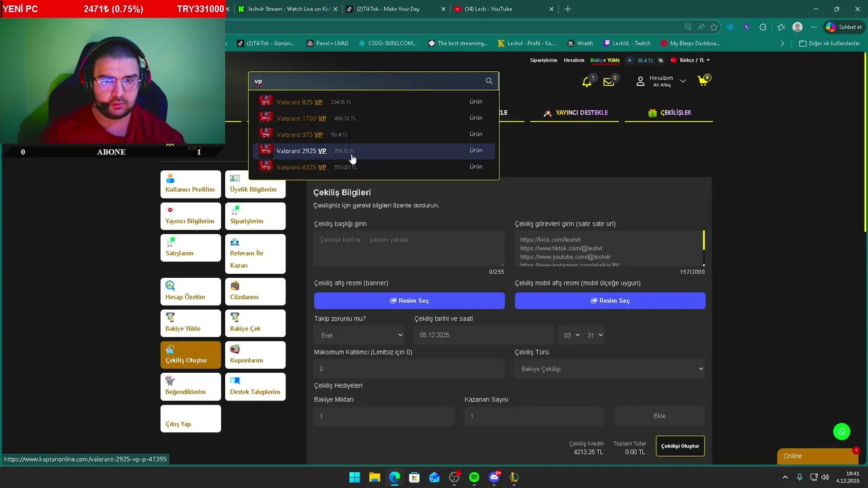Screen dimensions: 868x488
Task: Open the minute dropdown showing 31
Action: (x=595, y=335)
